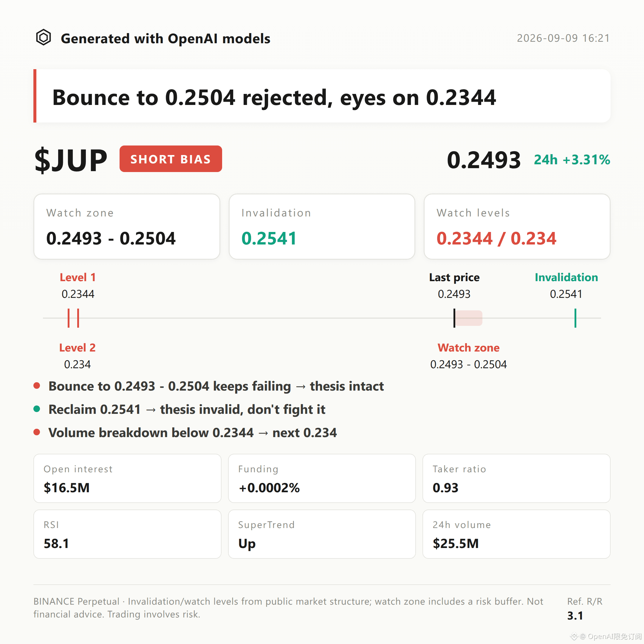Click the pink watch zone band
644x644 pixels.
pyautogui.click(x=469, y=318)
